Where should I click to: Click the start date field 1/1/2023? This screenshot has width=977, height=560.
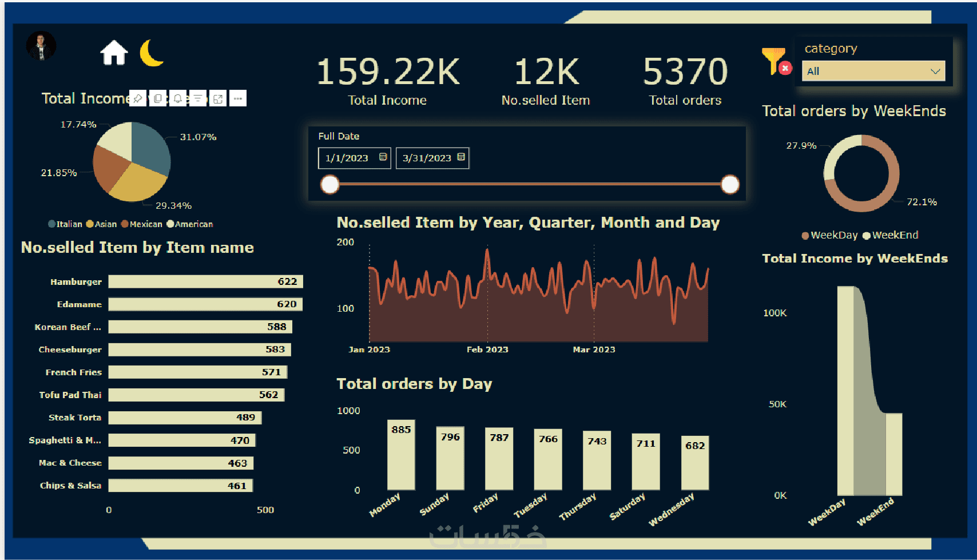point(354,158)
